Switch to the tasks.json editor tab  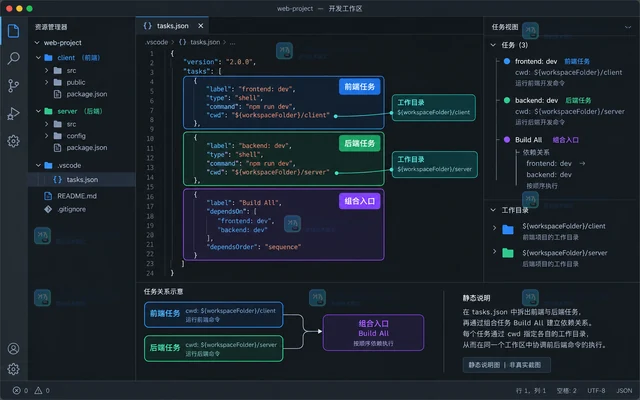click(x=172, y=26)
